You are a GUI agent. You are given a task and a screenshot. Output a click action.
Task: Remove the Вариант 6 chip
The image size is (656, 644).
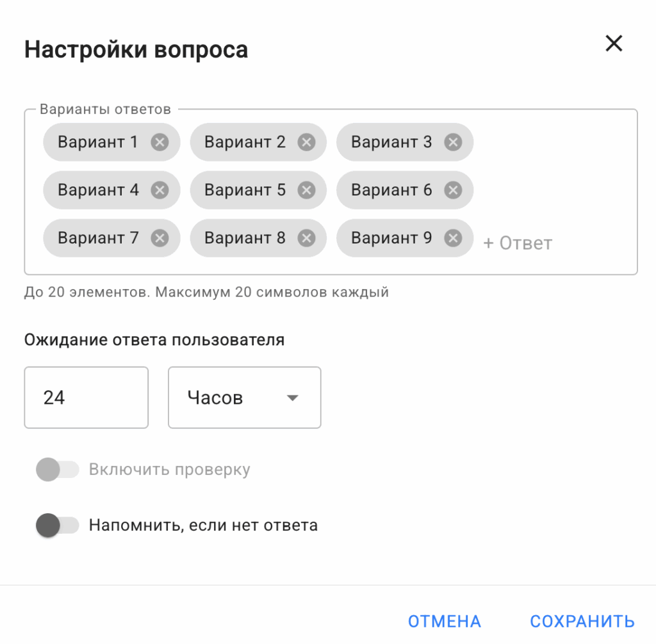click(453, 190)
